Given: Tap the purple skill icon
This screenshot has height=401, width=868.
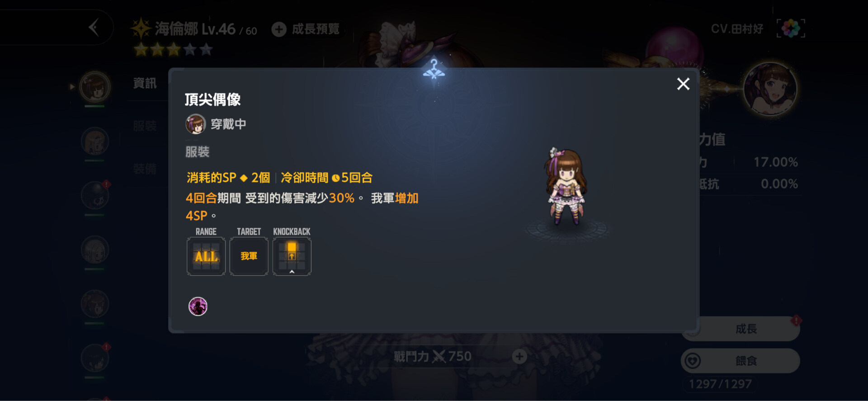Looking at the screenshot, I should pos(198,307).
